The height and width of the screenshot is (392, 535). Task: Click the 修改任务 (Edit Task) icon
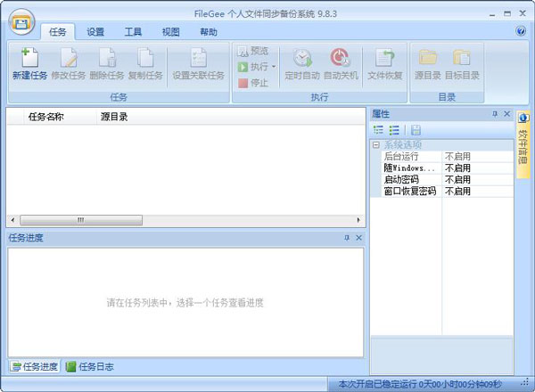click(68, 59)
